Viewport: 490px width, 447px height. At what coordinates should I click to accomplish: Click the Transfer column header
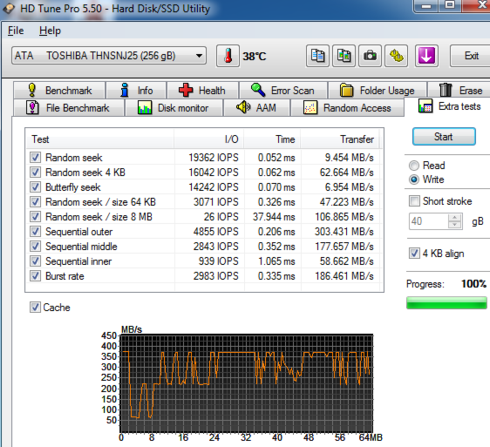pos(340,139)
